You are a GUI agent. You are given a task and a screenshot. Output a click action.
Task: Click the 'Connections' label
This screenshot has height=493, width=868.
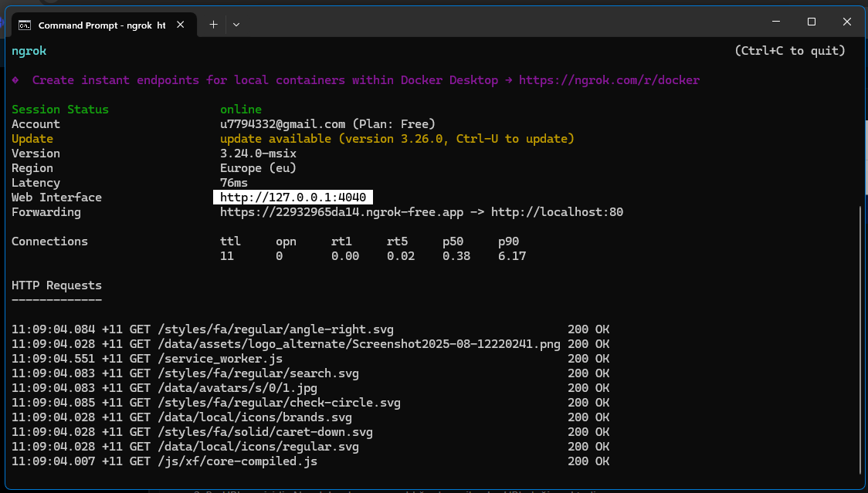click(50, 241)
